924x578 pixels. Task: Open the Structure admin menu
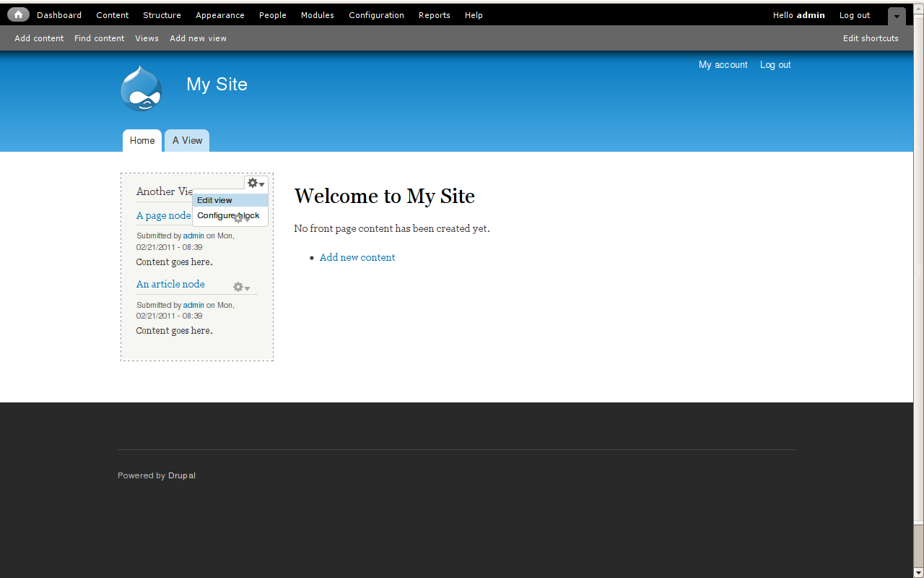[x=162, y=15]
